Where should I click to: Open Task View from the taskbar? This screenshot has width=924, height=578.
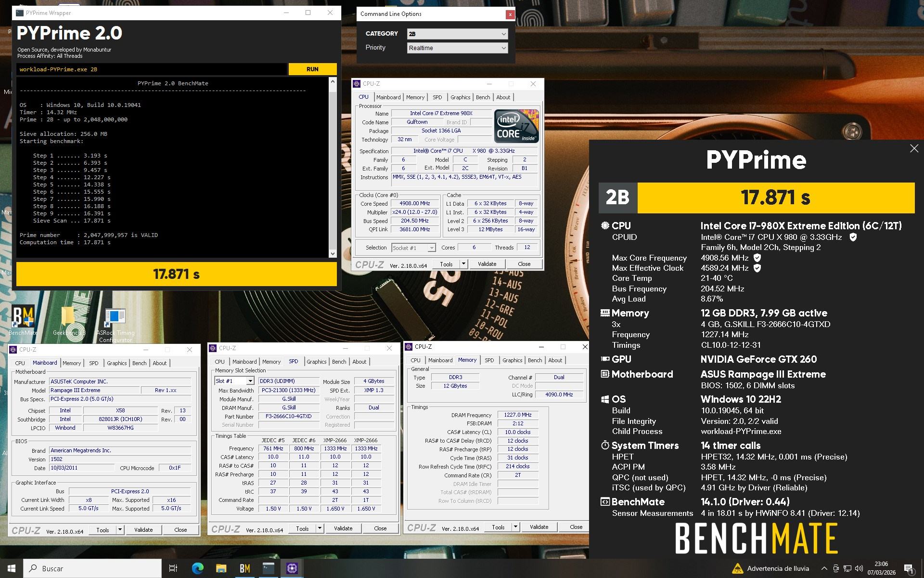click(x=173, y=568)
